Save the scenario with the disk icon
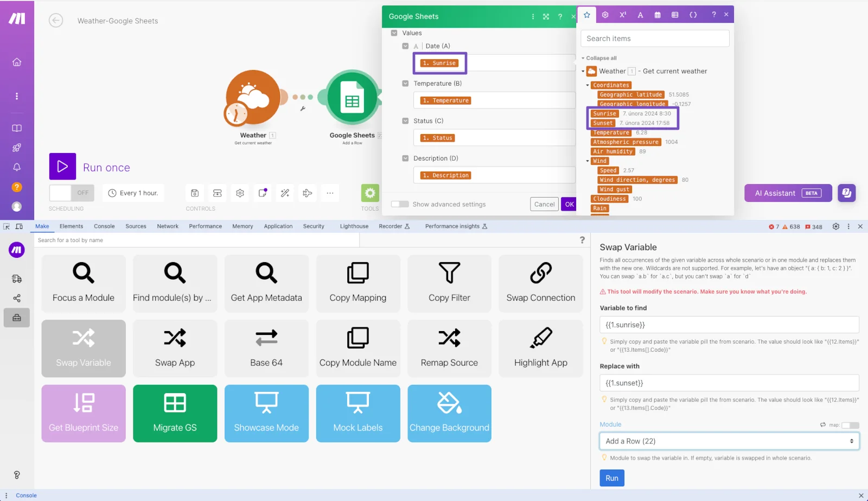The image size is (868, 501). click(195, 193)
